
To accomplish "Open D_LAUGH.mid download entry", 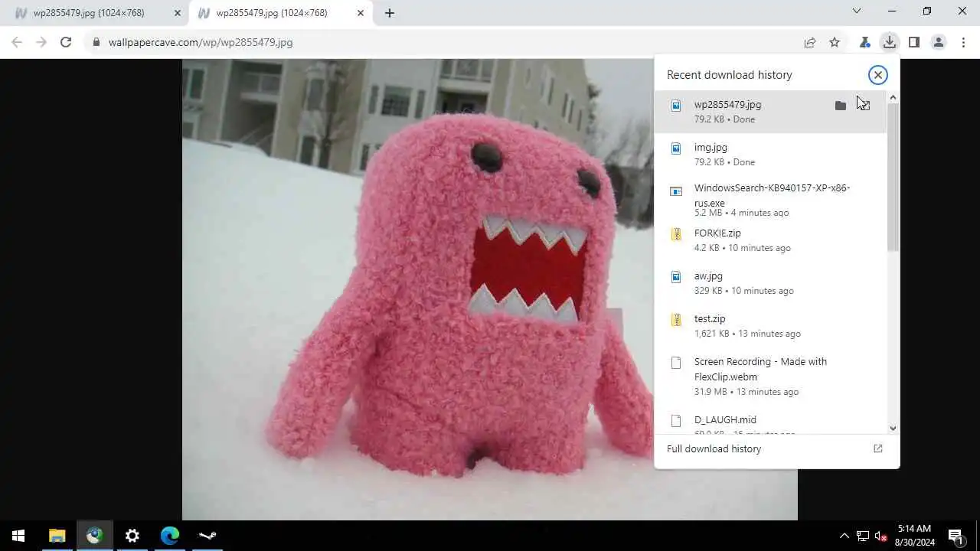I will coord(770,421).
